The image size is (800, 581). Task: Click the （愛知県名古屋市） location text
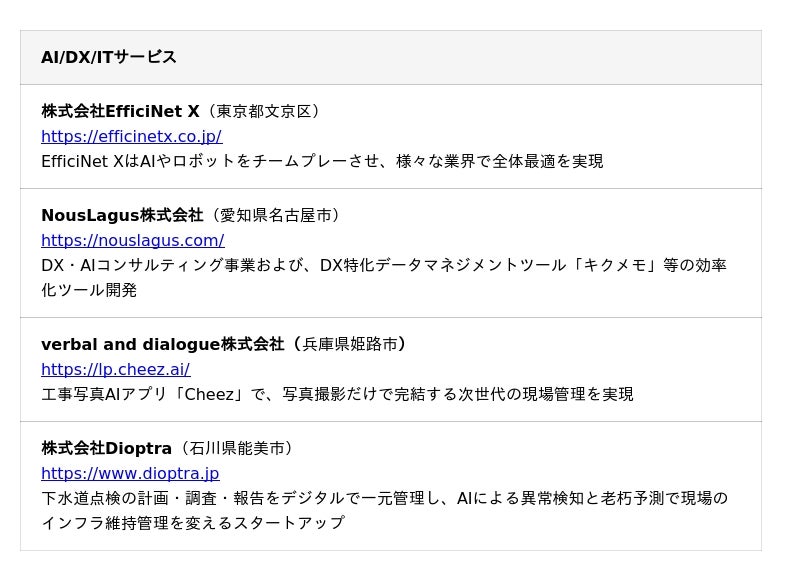[x=275, y=215]
